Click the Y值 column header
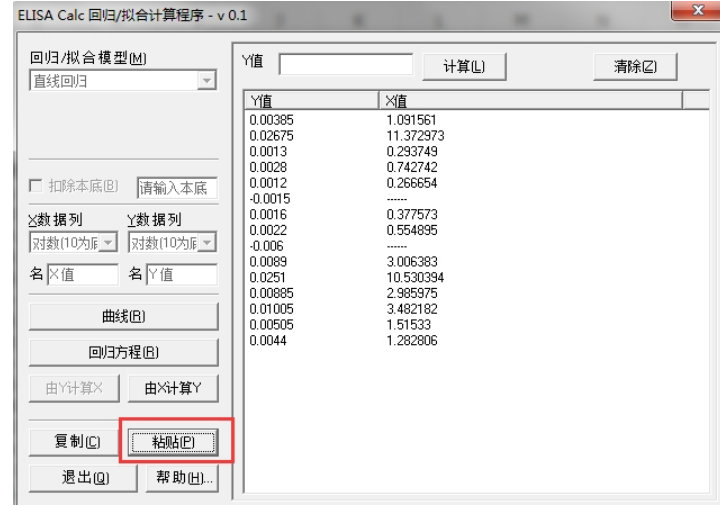The width and height of the screenshot is (720, 506). [311, 100]
